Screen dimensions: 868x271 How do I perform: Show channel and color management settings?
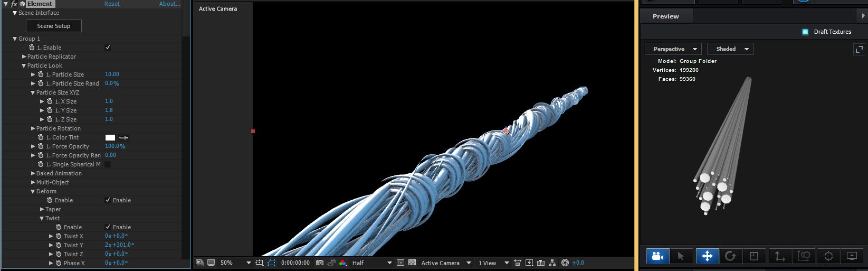point(343,263)
